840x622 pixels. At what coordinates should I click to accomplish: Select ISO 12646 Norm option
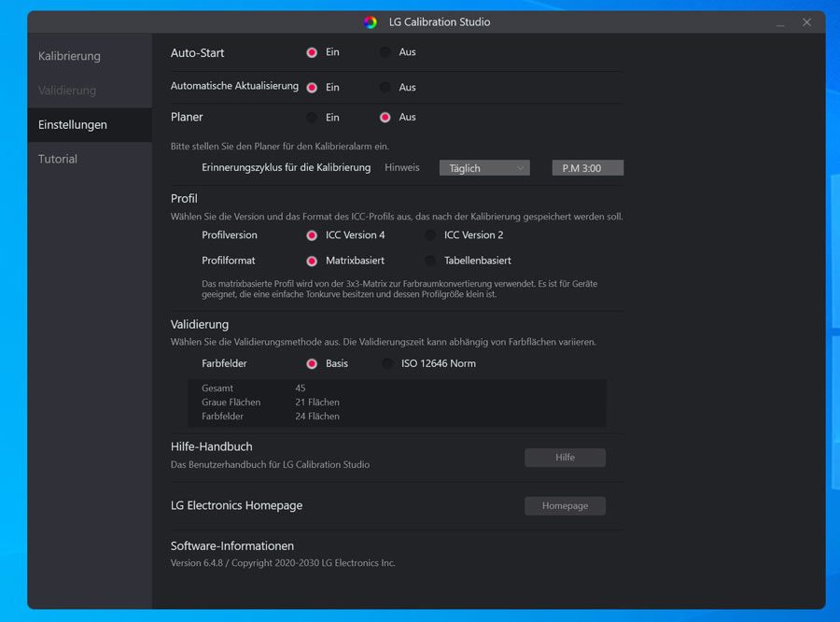point(387,364)
